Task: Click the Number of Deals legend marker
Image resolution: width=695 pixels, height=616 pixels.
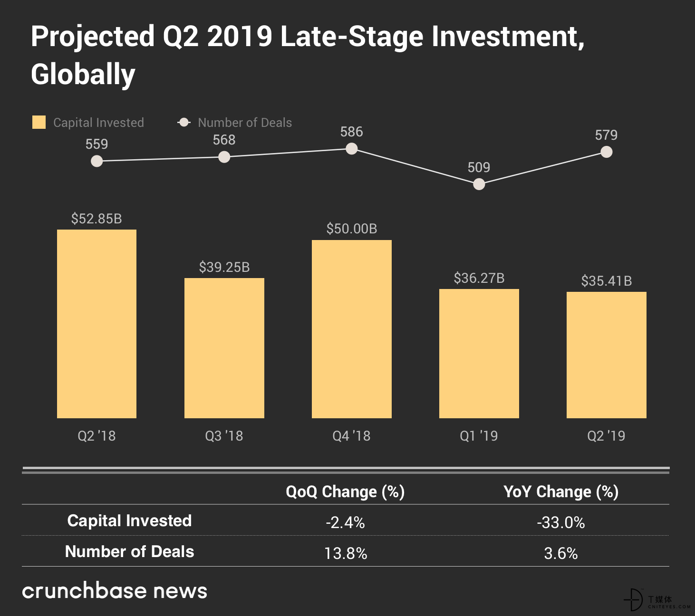Action: coord(184,123)
